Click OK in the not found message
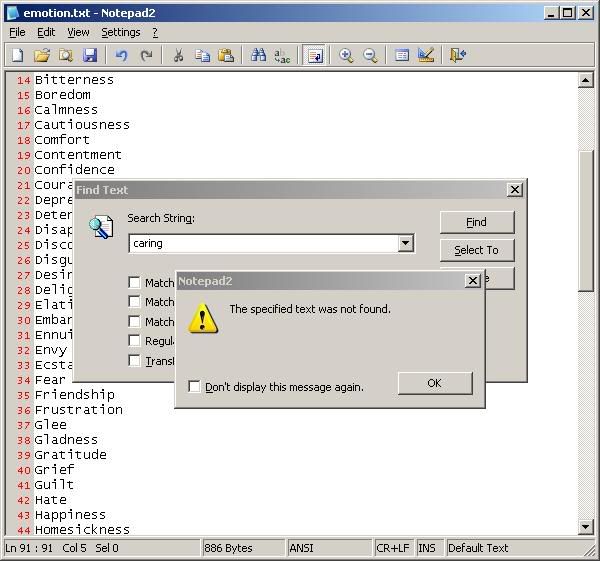 [435, 383]
